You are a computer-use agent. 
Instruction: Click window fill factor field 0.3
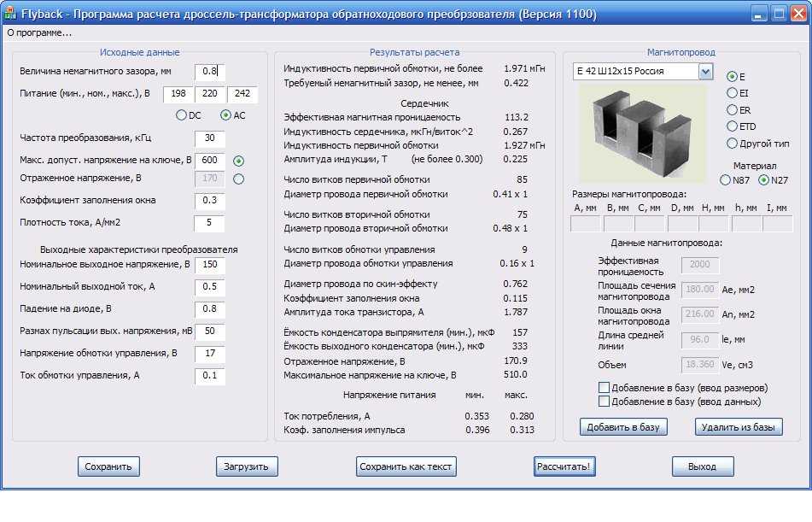210,201
